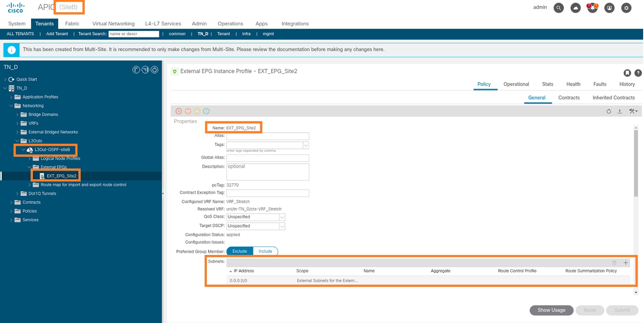Open the tools wrench actions menu
The width and height of the screenshot is (644, 323).
coord(634,111)
